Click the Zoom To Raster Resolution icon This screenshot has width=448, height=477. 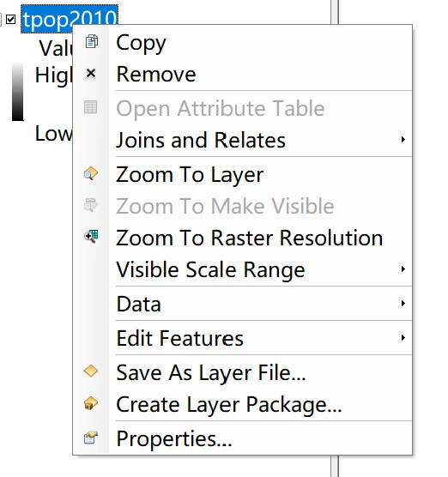point(91,237)
